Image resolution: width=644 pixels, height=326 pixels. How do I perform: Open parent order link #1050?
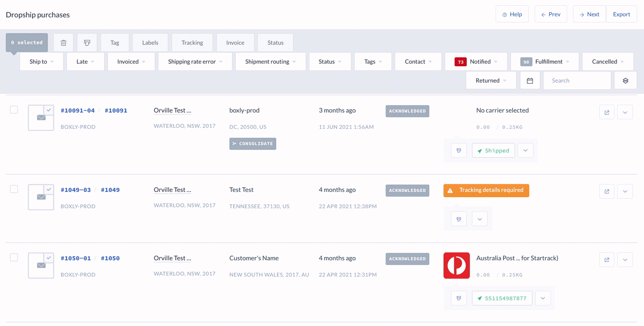pos(110,258)
